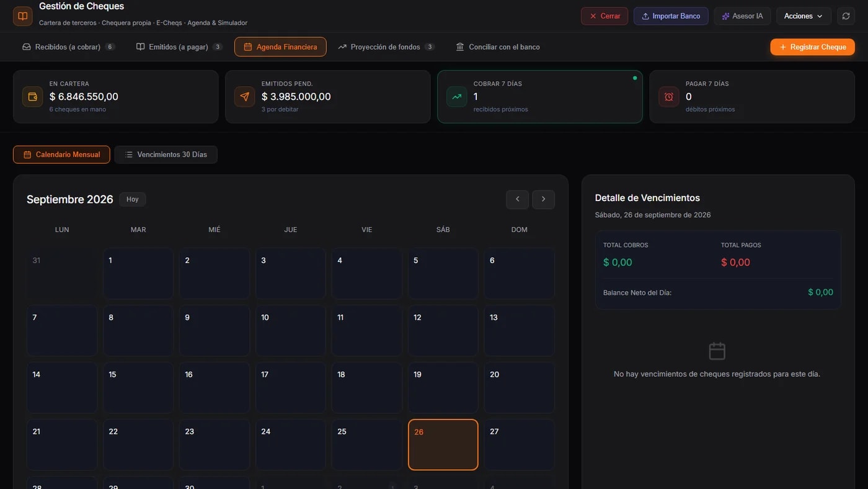Click the Detalle de Vencimientos heading
This screenshot has height=489, width=868.
pos(647,198)
